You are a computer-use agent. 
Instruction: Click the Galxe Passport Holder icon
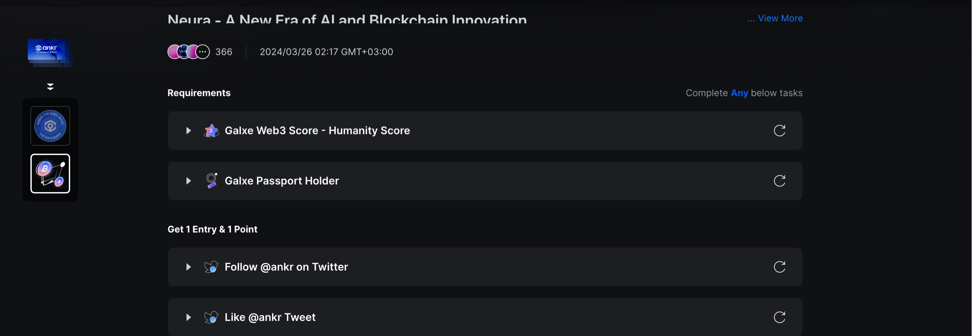pos(211,180)
